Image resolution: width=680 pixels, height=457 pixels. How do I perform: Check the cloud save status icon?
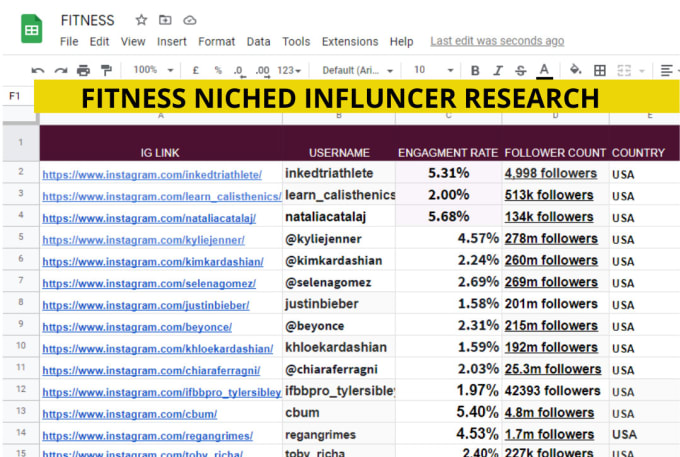tap(190, 20)
